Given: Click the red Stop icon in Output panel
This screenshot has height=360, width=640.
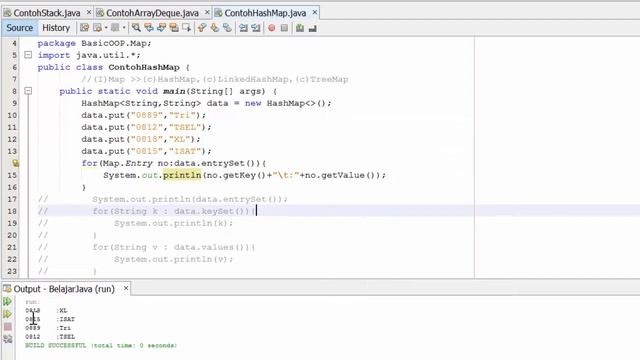Looking at the screenshot, I should coord(7,327).
